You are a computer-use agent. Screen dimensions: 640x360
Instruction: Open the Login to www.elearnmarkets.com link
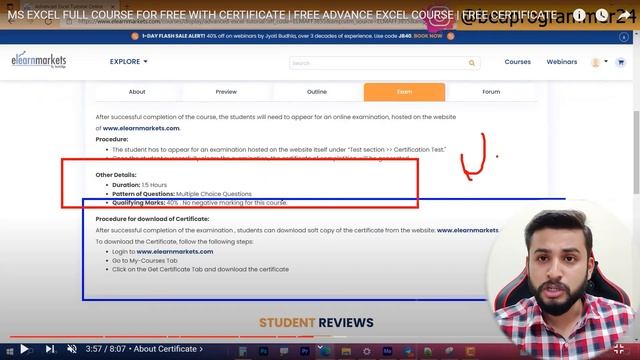[x=175, y=251]
